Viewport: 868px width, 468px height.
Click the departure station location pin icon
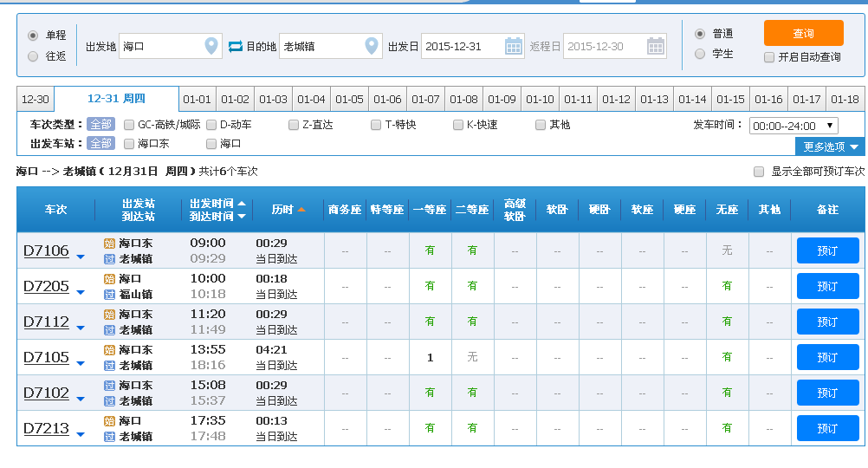point(211,46)
